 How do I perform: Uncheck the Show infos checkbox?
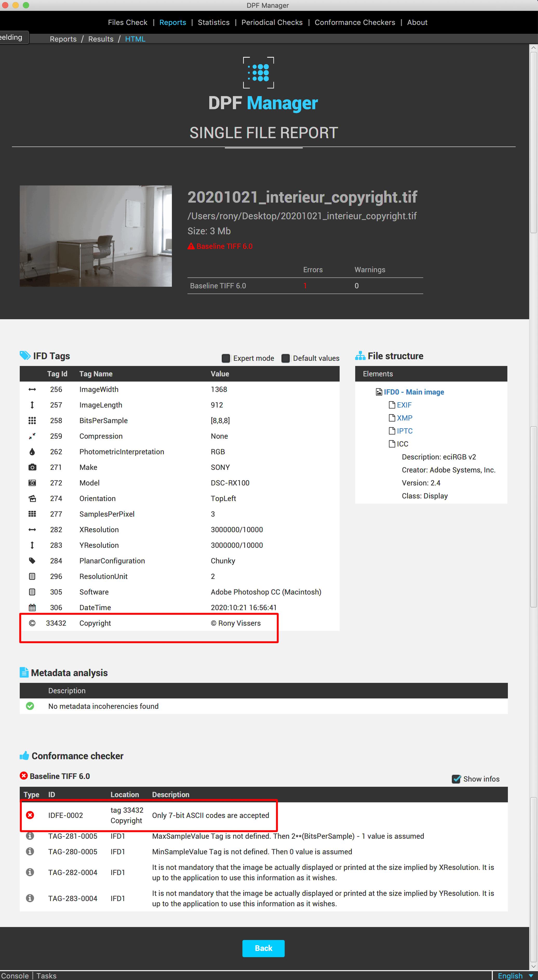[456, 779]
